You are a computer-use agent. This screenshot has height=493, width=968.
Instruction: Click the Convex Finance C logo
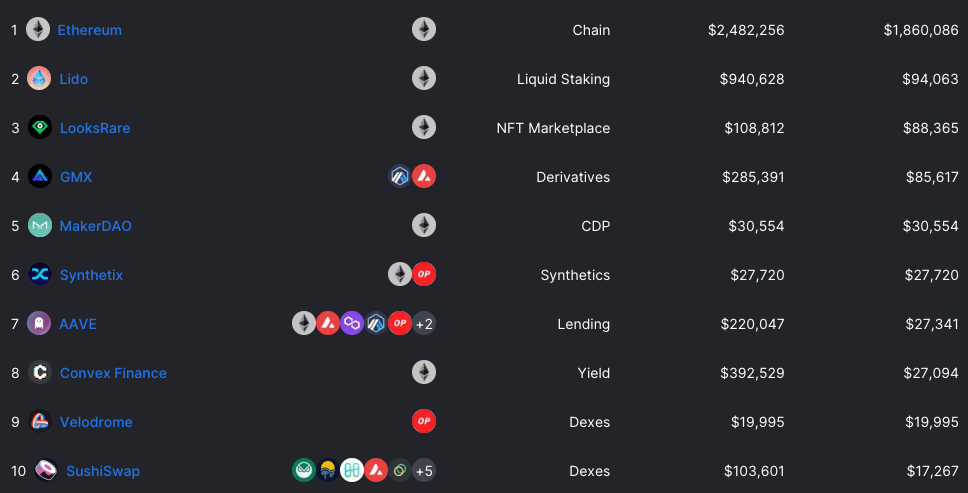(x=40, y=373)
